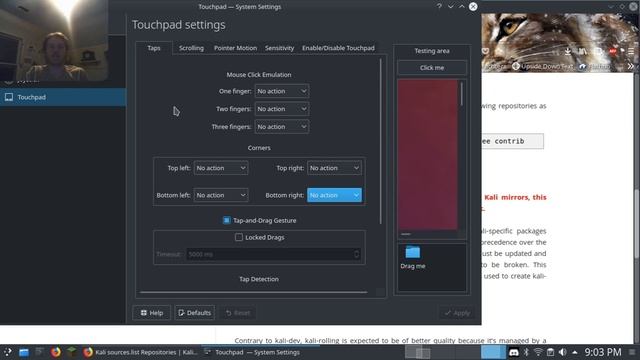
Task: Open the Upside Down Text bookmark
Action: point(542,66)
